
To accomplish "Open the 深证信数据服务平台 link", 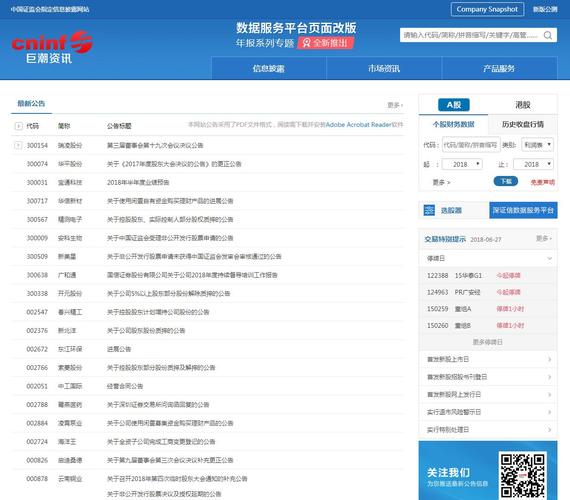I will pos(523,210).
